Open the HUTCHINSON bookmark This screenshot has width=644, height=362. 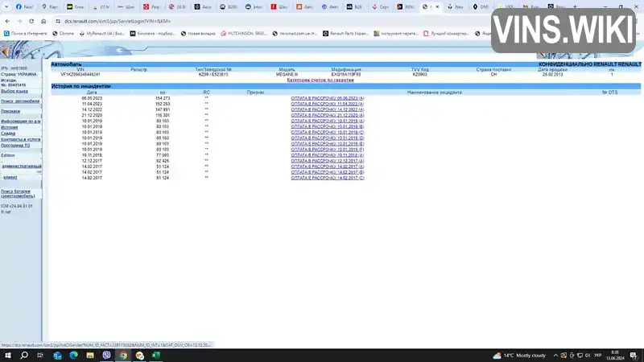[244, 33]
